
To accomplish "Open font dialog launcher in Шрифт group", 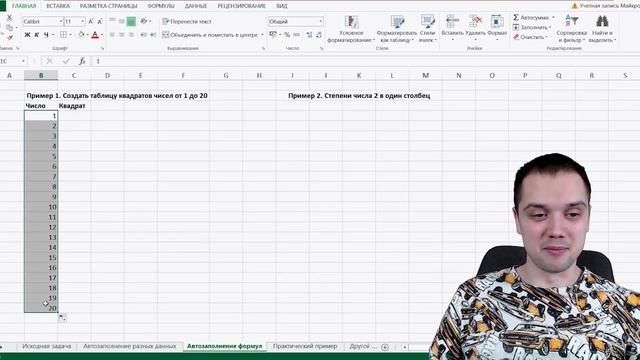I will click(x=102, y=48).
